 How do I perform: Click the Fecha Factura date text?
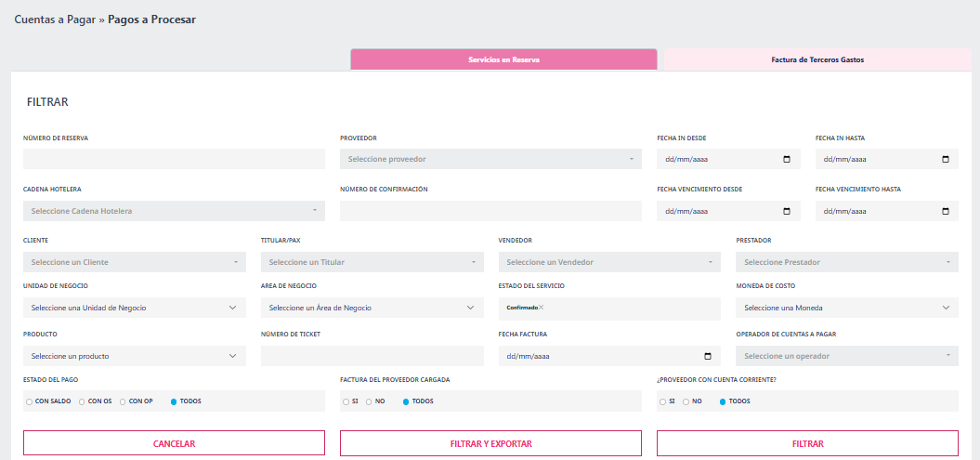(x=528, y=356)
